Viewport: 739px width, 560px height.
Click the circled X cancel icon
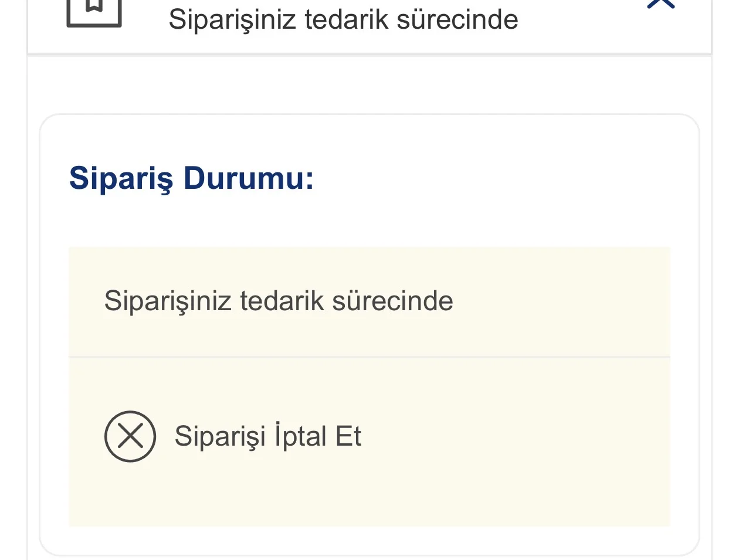tap(130, 436)
